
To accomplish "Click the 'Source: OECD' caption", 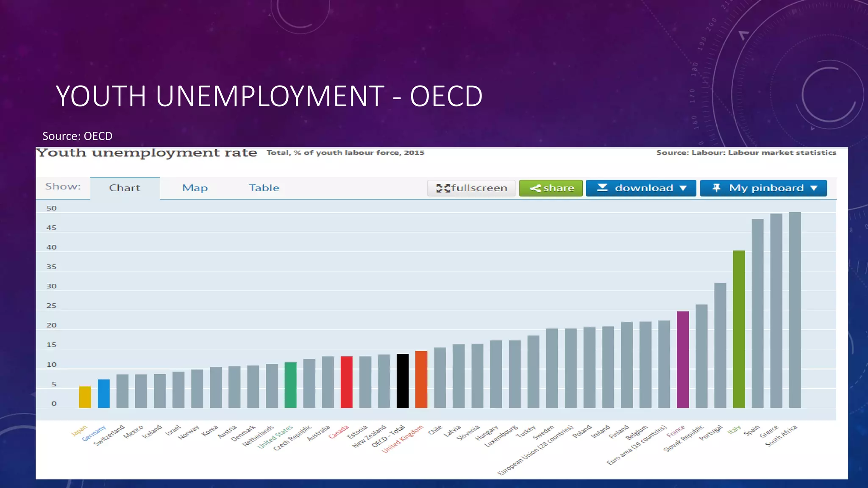I will tap(77, 136).
